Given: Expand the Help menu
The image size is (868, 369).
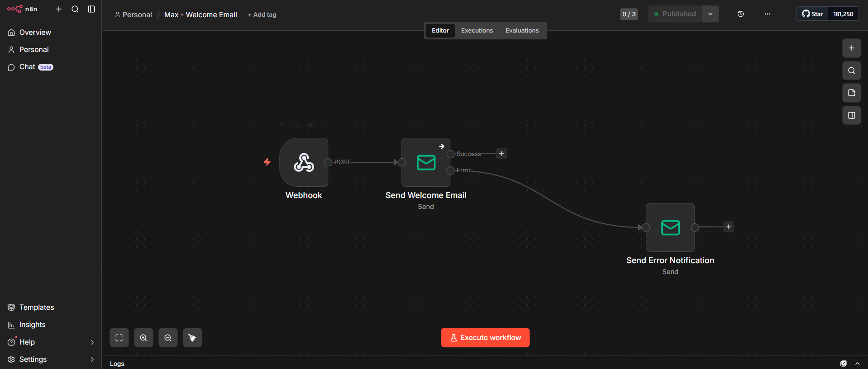Looking at the screenshot, I should coord(51,342).
